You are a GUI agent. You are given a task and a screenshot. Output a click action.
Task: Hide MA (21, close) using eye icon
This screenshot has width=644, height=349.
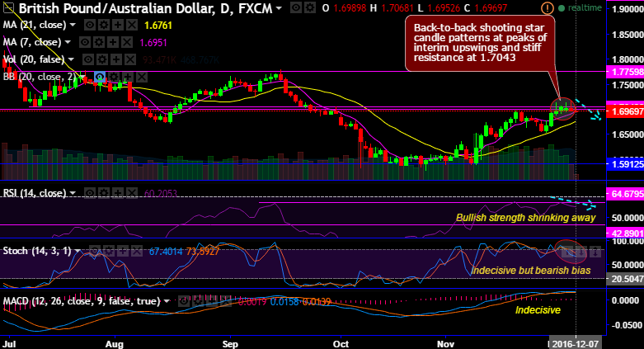90,25
